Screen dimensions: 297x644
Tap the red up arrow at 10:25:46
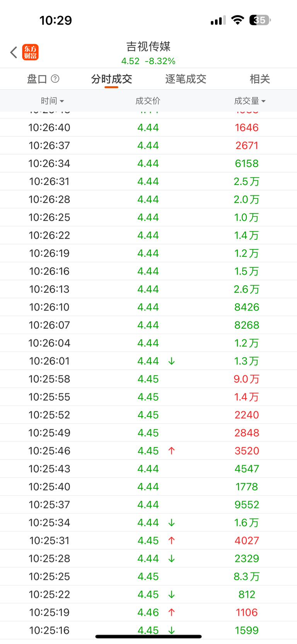(x=172, y=451)
